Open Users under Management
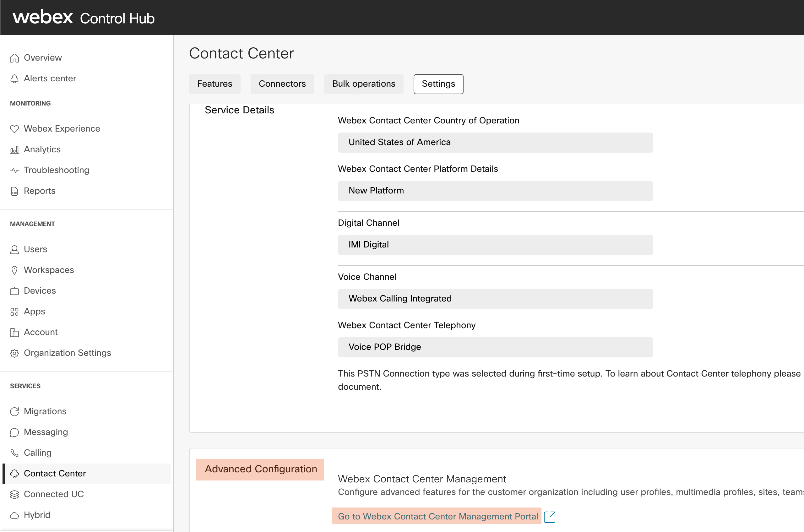This screenshot has width=804, height=532. pyautogui.click(x=35, y=249)
